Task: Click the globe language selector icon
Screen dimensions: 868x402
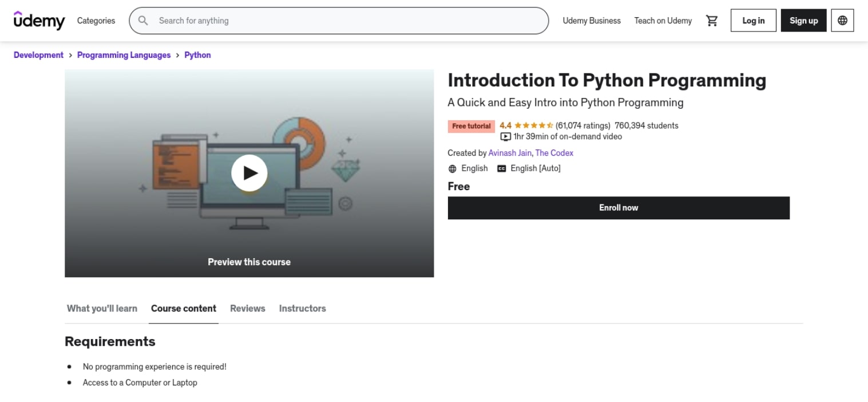Action: [x=842, y=20]
